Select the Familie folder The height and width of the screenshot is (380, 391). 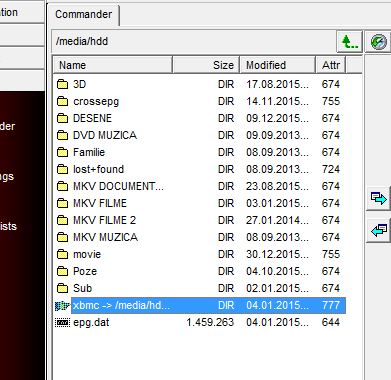[x=199, y=152]
